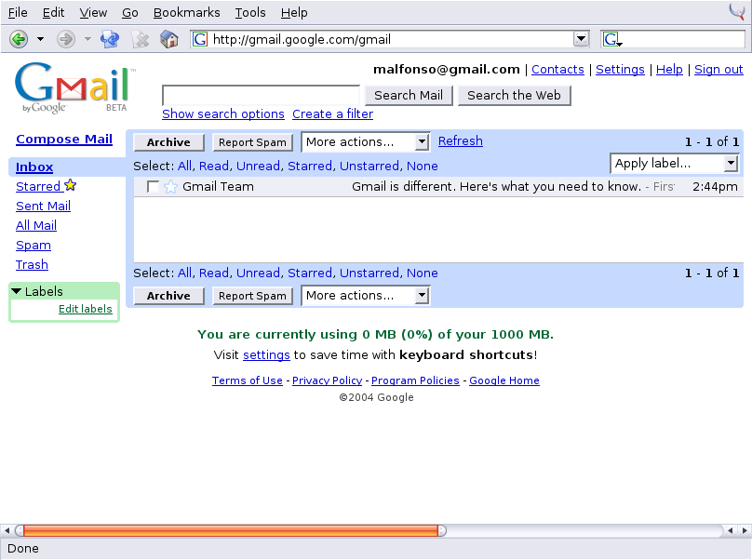Select All in the top Select row
Image resolution: width=752 pixels, height=560 pixels.
pyautogui.click(x=184, y=166)
